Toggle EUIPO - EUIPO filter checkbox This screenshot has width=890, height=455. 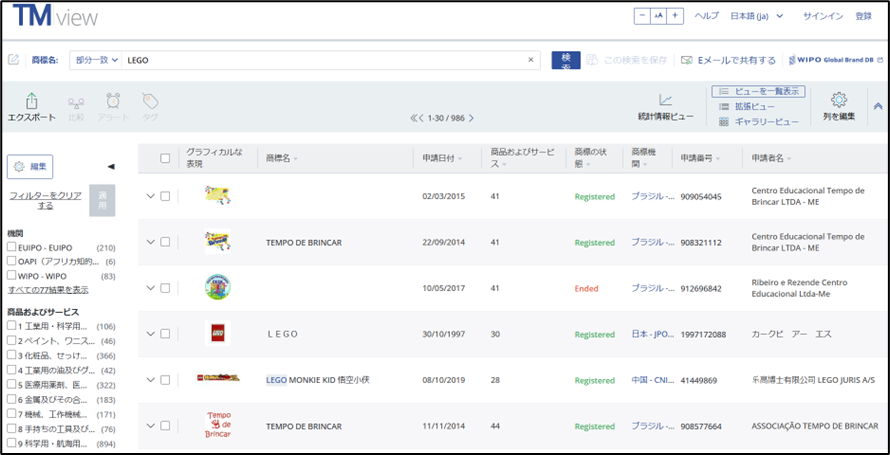pyautogui.click(x=11, y=247)
